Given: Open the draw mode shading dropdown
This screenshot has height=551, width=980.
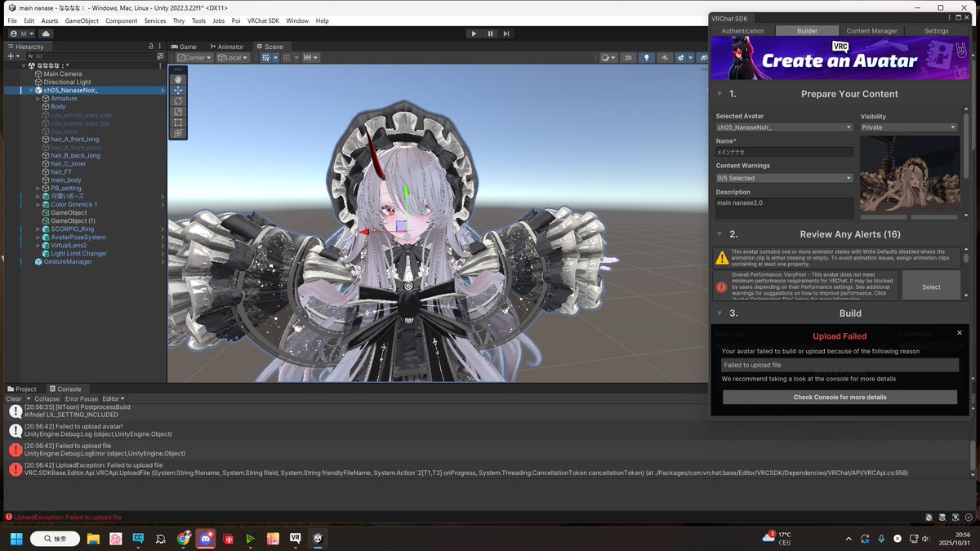Looking at the screenshot, I should tap(608, 58).
